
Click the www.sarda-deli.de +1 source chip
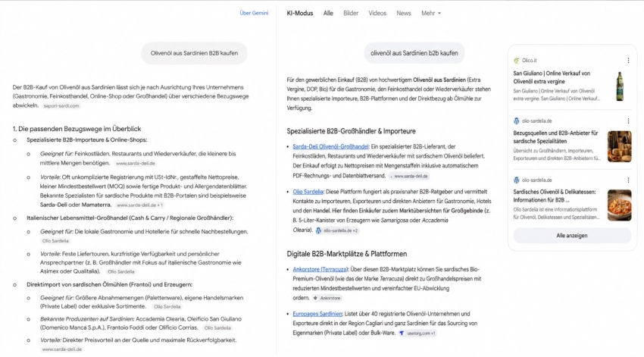[139, 205]
